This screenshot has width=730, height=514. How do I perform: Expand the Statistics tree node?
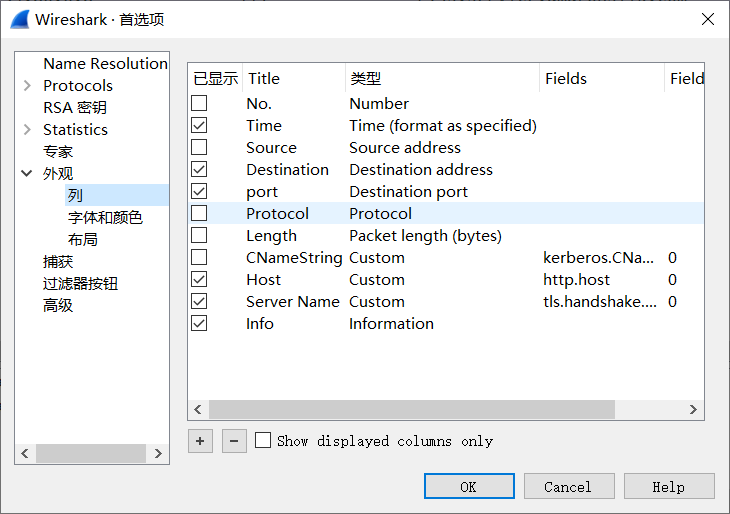[27, 129]
